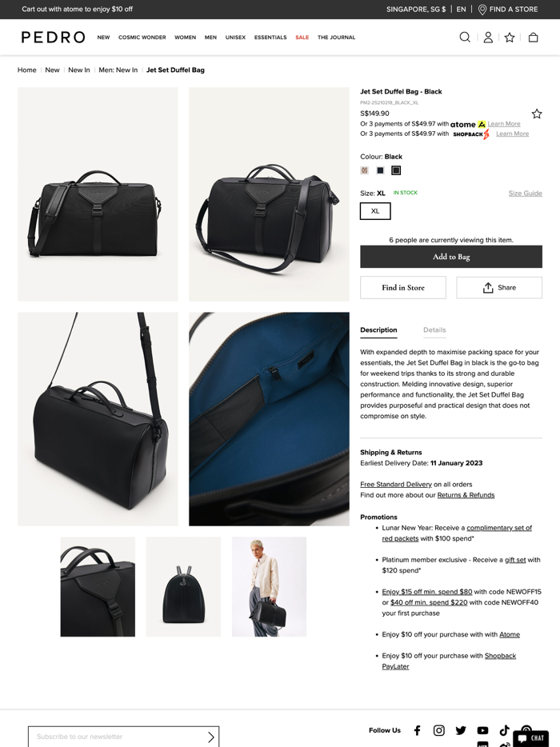
Task: Add product to wishlist with star icon
Action: pos(537,114)
